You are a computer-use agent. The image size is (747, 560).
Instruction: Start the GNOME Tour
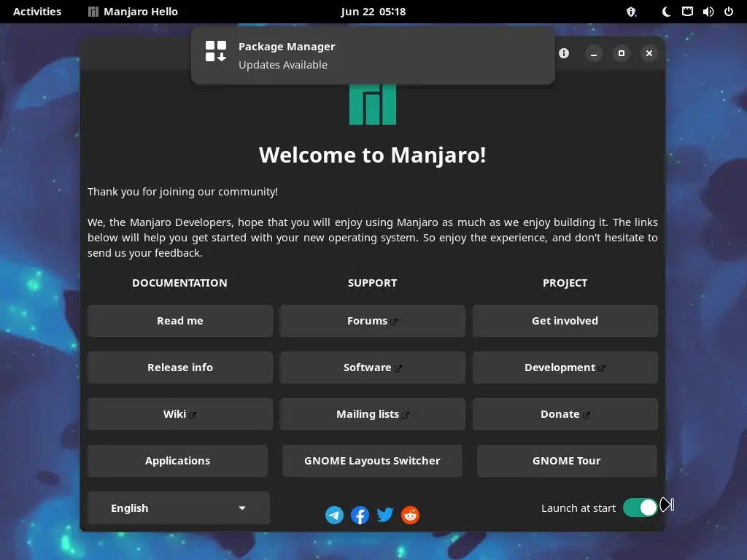tap(567, 461)
